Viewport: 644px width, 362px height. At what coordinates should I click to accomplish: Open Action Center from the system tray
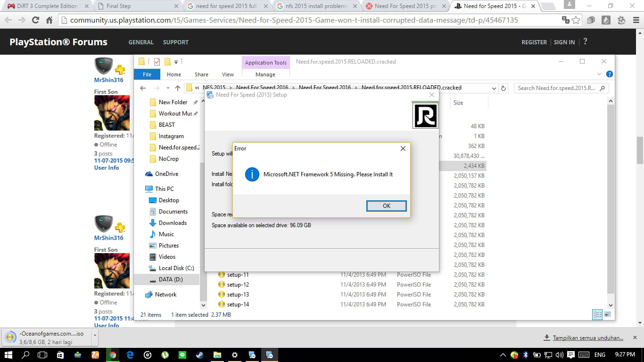(x=571, y=355)
